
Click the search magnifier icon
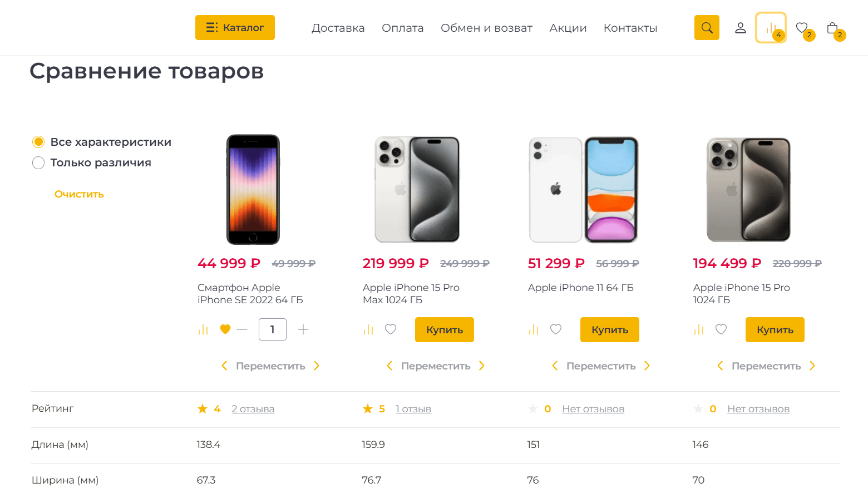707,28
